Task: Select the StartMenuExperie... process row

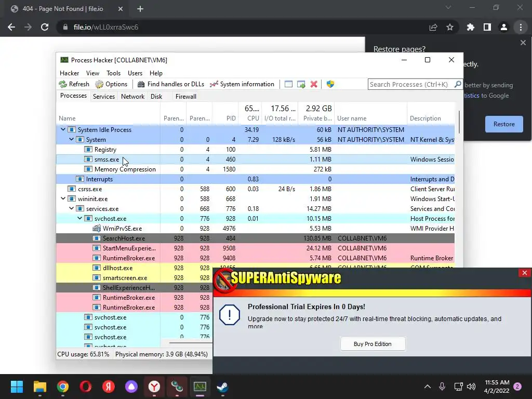Action: (x=255, y=248)
